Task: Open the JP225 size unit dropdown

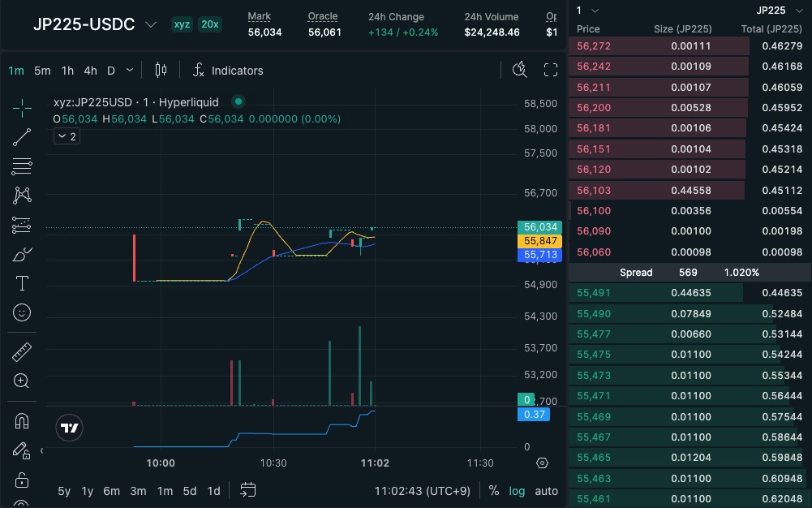Action: 780,11
